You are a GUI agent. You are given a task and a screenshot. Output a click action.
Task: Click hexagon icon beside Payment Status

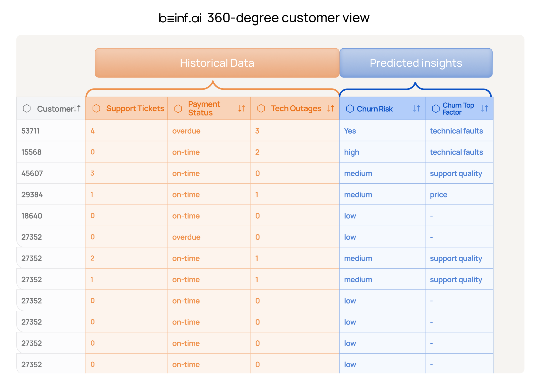[x=178, y=109]
